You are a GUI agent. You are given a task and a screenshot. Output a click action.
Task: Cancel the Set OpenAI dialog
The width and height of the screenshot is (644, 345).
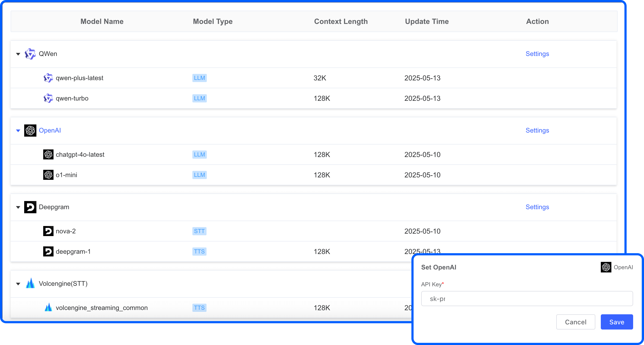[576, 322]
